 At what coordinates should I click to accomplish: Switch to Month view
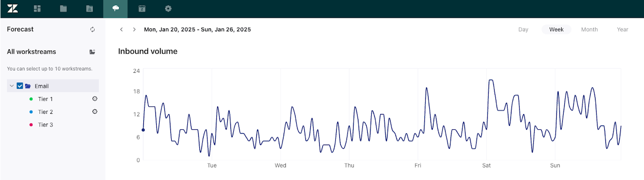tap(589, 29)
